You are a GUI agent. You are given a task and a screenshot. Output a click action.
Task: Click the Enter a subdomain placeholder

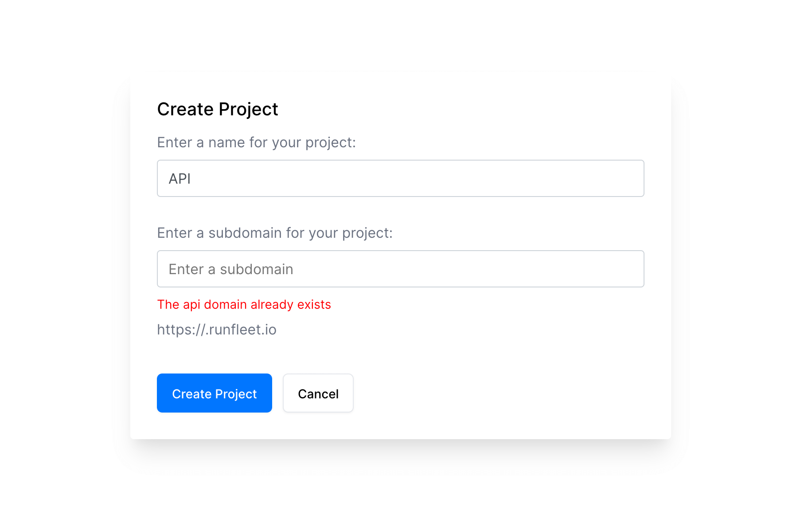(230, 269)
